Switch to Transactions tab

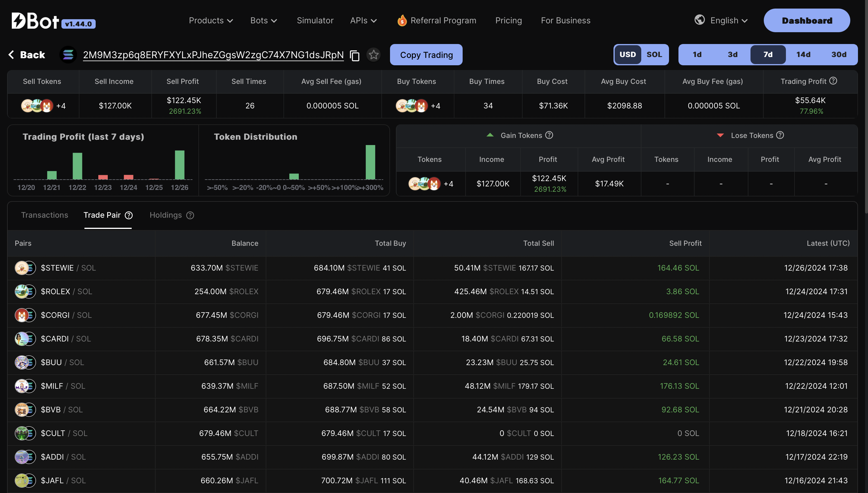pos(44,215)
